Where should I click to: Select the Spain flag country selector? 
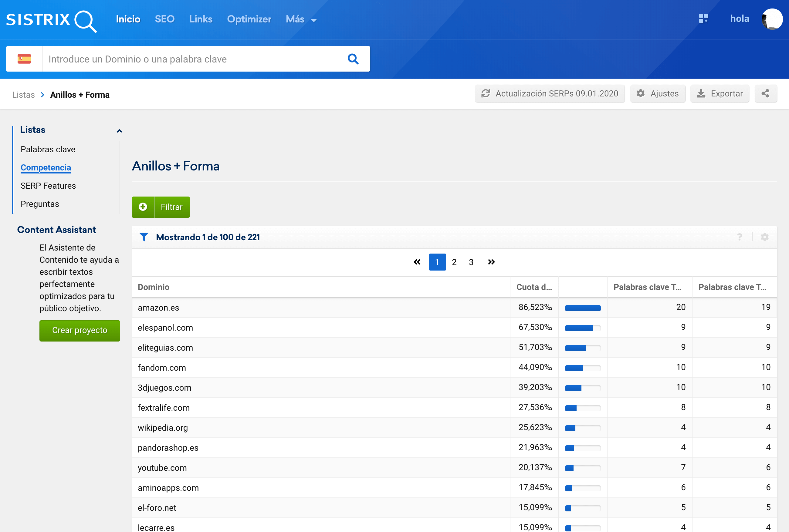(24, 59)
